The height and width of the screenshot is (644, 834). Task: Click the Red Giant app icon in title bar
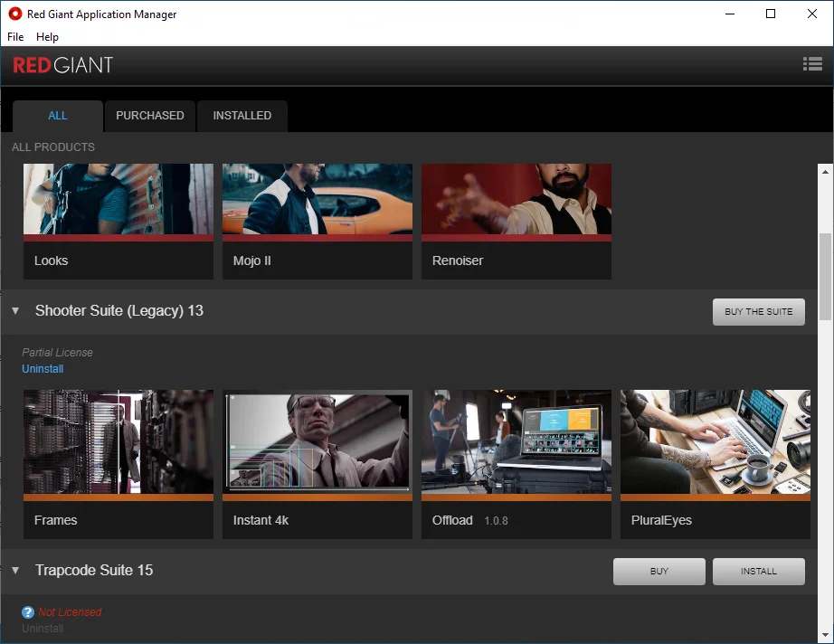[x=14, y=14]
